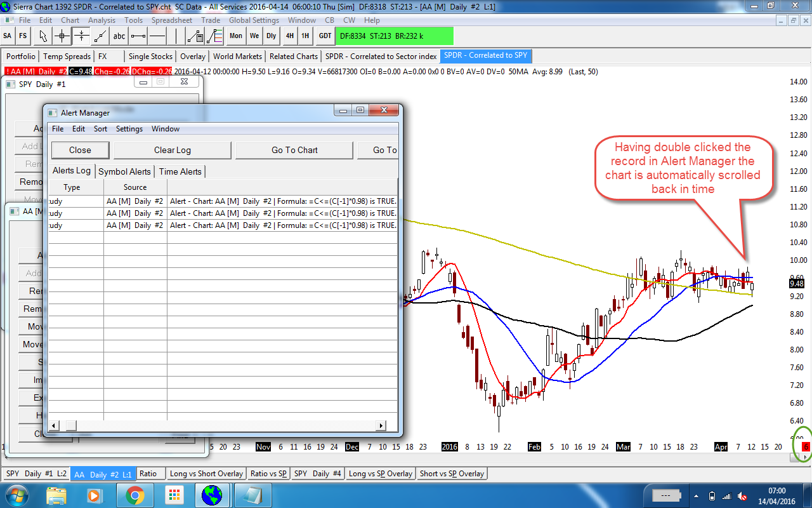The width and height of the screenshot is (812, 508).
Task: Select the line with calculator tool
Action: (x=195, y=36)
